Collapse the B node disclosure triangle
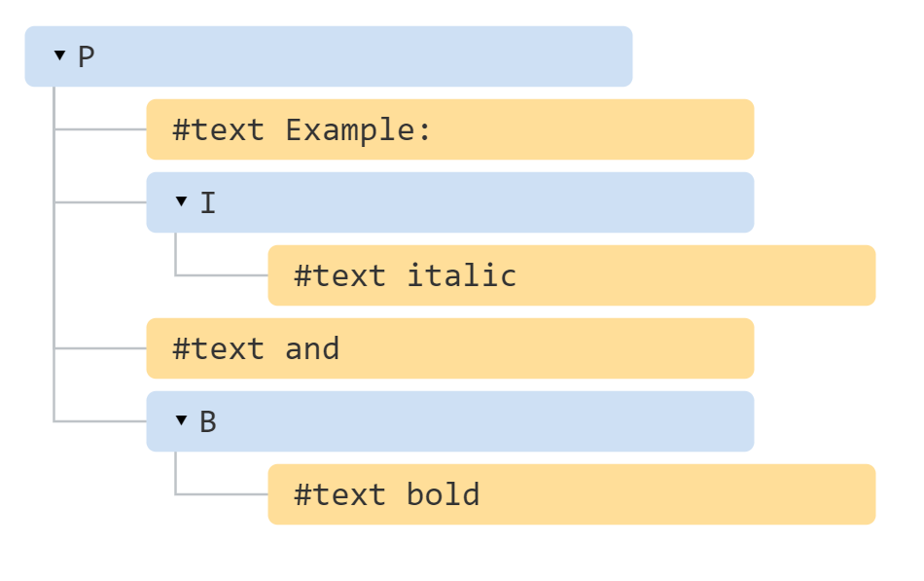Image resolution: width=924 pixels, height=581 pixels. click(181, 420)
